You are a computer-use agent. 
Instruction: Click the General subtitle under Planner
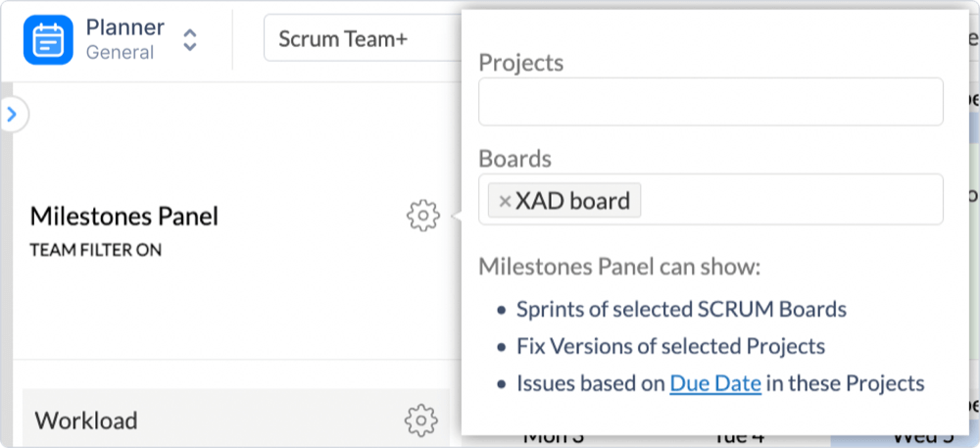click(120, 53)
